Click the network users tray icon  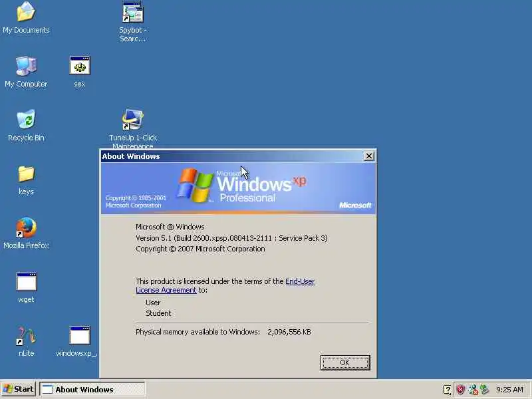tap(473, 390)
